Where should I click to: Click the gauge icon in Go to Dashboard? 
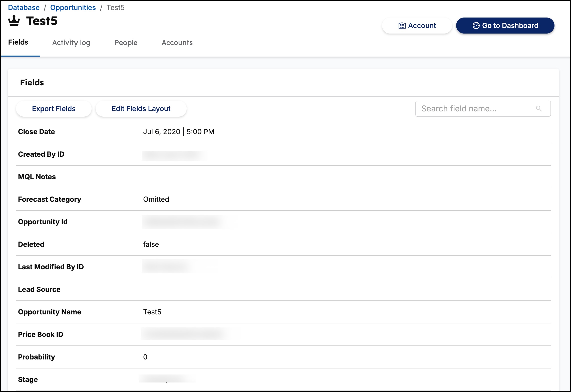(476, 26)
